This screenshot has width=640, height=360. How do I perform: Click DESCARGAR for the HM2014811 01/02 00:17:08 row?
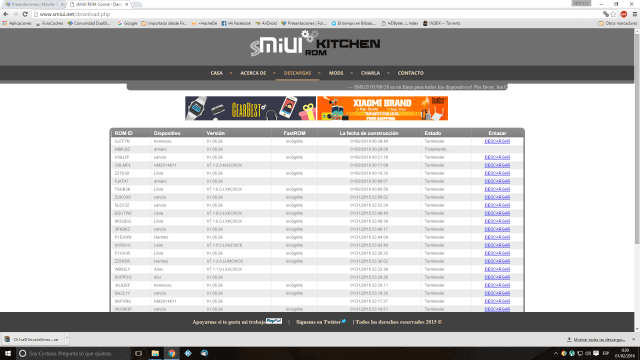[497, 165]
